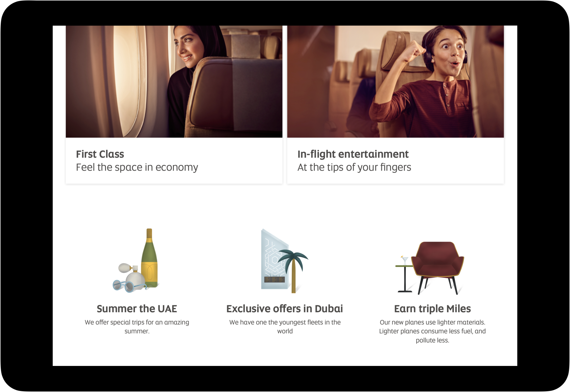570x392 pixels.
Task: Open the Exclusive offers in Dubai title
Action: coord(285,309)
